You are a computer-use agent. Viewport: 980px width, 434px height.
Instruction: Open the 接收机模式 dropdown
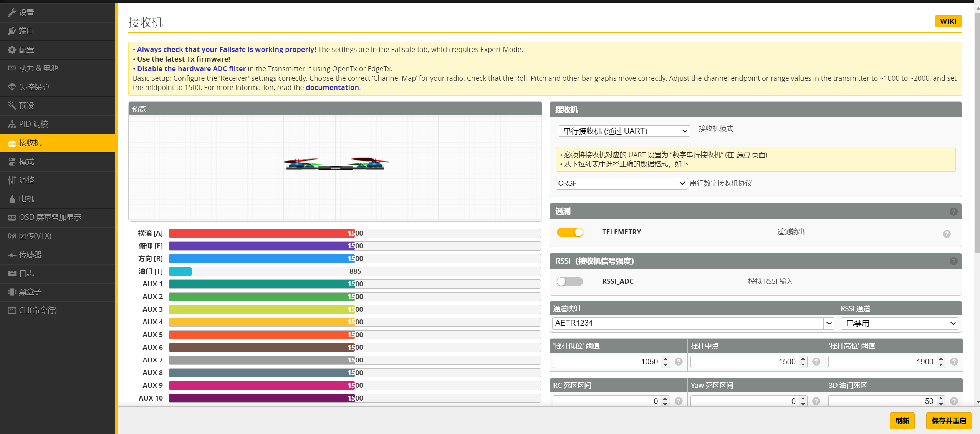pyautogui.click(x=624, y=131)
